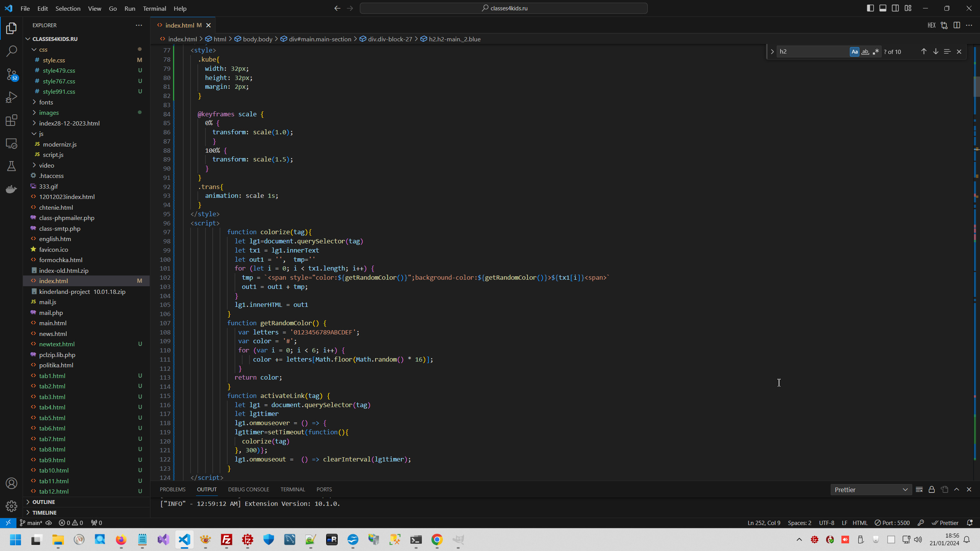Viewport: 980px width, 551px height.
Task: Open the Terminal menu
Action: pyautogui.click(x=154, y=8)
